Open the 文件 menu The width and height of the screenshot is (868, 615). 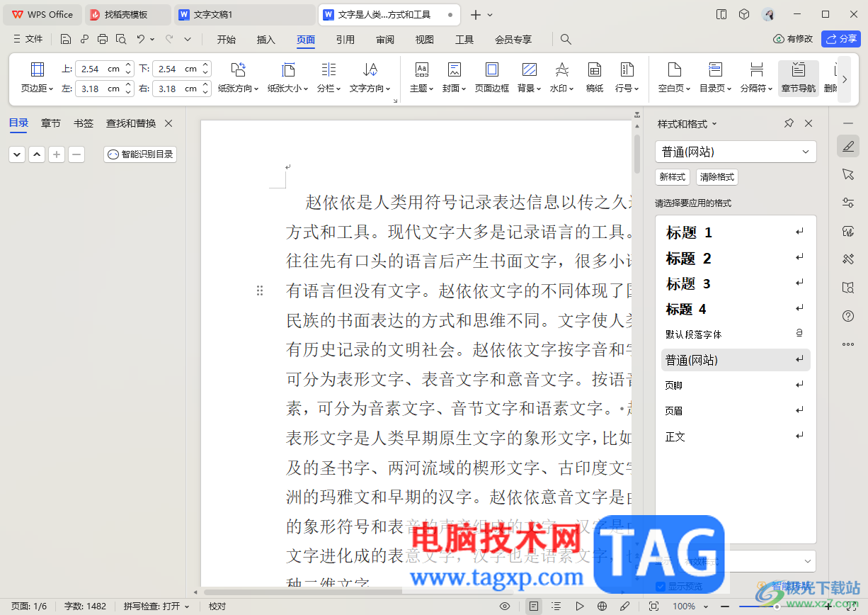click(28, 40)
